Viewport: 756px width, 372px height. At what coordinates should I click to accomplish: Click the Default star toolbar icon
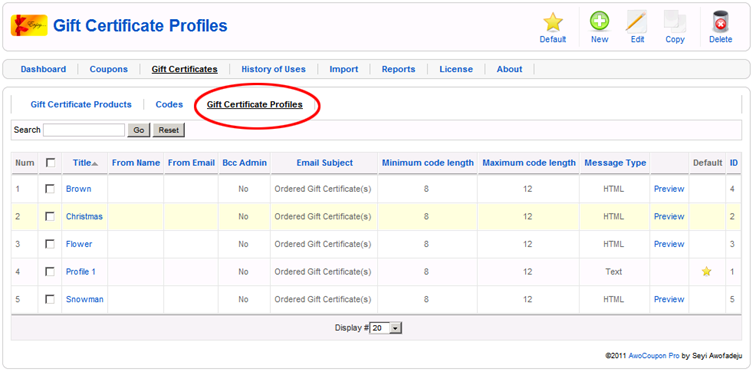[x=553, y=22]
